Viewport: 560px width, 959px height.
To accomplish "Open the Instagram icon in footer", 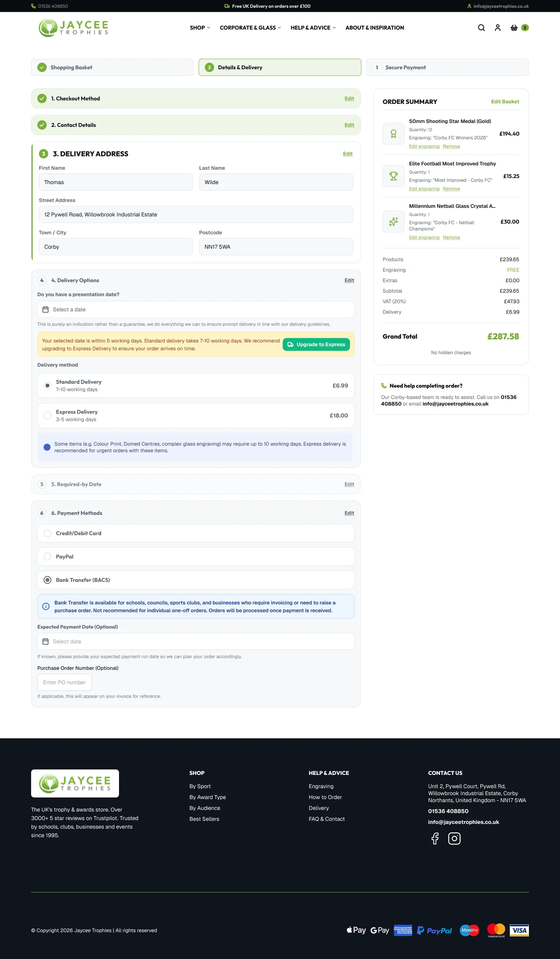I will click(x=454, y=838).
